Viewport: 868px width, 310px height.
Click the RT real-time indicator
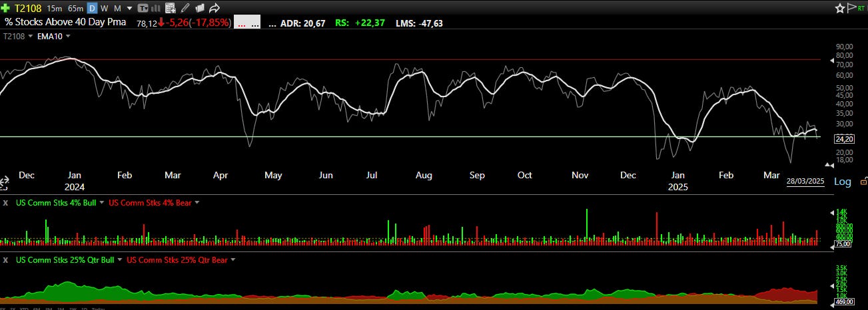click(862, 8)
